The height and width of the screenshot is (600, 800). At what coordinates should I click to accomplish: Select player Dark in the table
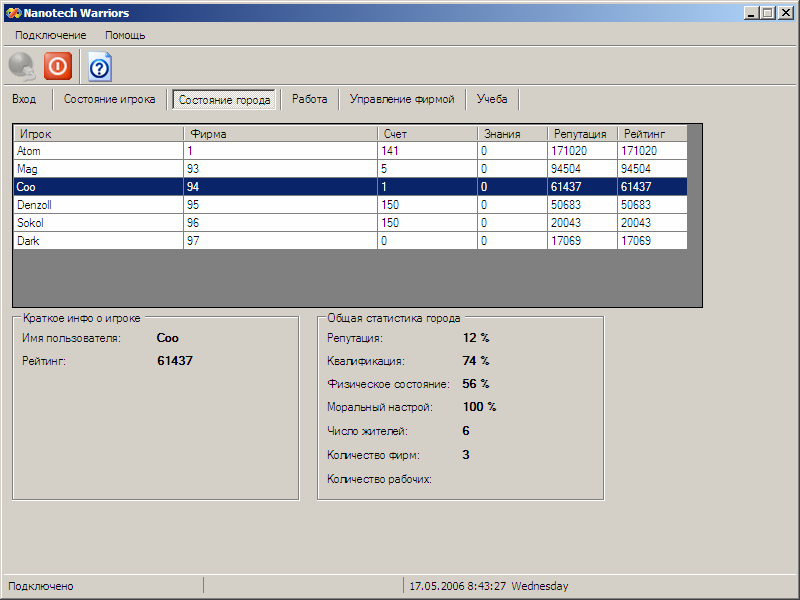(98, 241)
